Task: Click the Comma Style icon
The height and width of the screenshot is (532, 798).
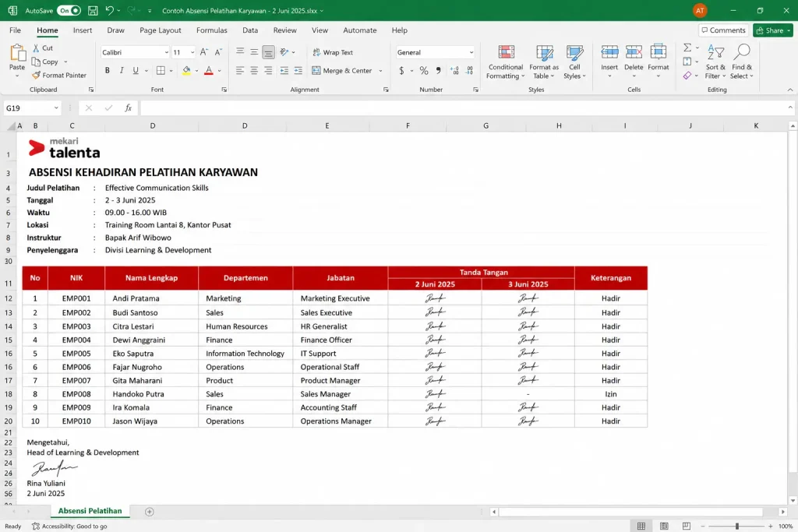Action: point(438,71)
